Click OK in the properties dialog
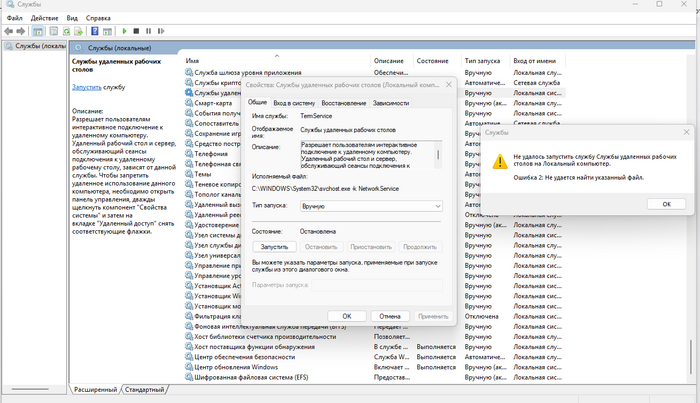The width and height of the screenshot is (700, 403). (347, 316)
